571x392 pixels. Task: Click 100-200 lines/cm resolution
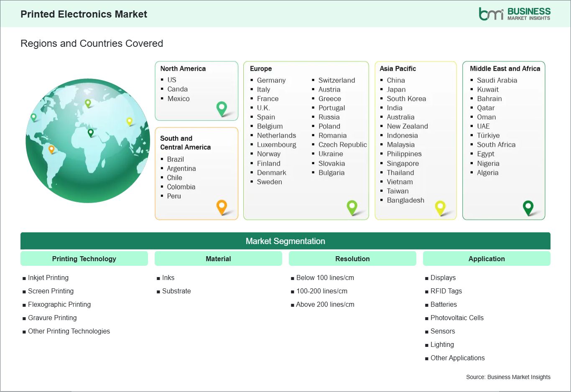(x=322, y=291)
